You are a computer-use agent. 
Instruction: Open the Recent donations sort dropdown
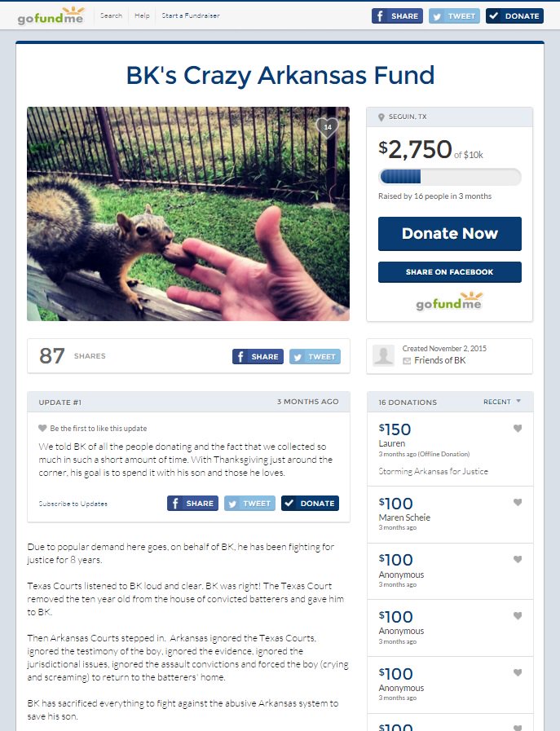click(501, 402)
